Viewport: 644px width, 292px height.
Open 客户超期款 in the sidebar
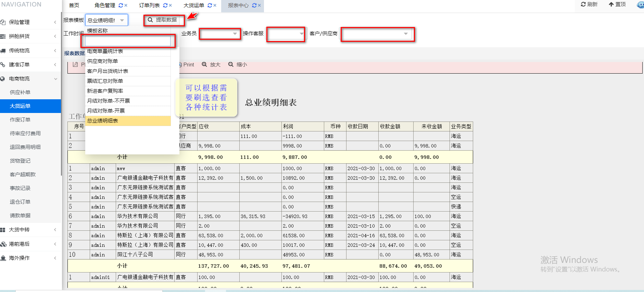click(x=23, y=175)
